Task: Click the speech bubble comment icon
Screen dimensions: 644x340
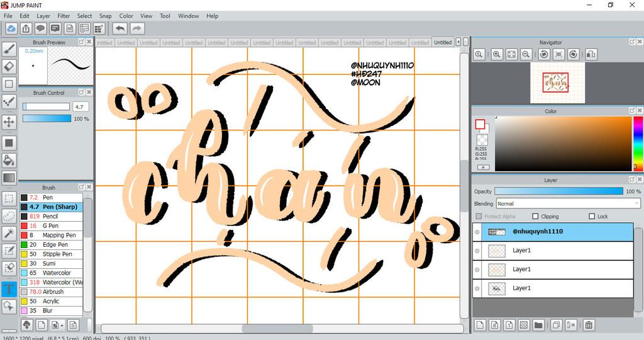Action: click(40, 28)
